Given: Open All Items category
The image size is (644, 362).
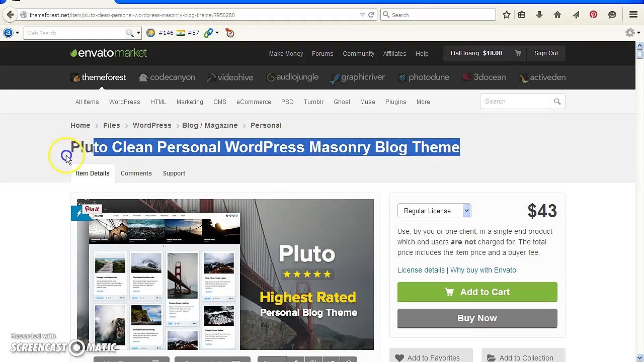Looking at the screenshot, I should coord(87,102).
